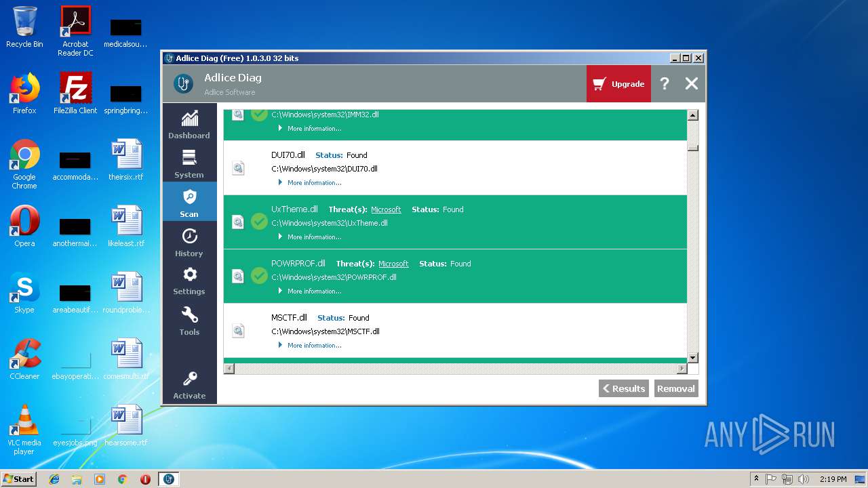This screenshot has height=488, width=868.
Task: Open the Windows Start menu
Action: click(19, 479)
